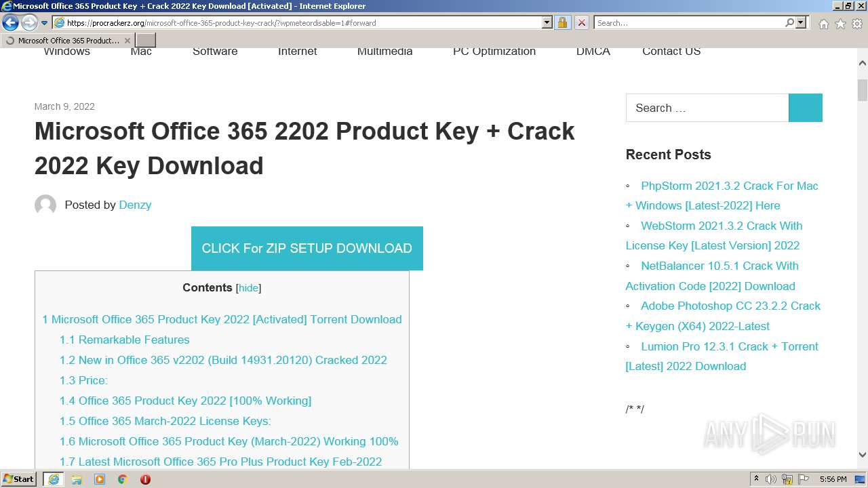Open the Windows menu item
Image resolution: width=868 pixels, height=488 pixels.
click(x=66, y=52)
